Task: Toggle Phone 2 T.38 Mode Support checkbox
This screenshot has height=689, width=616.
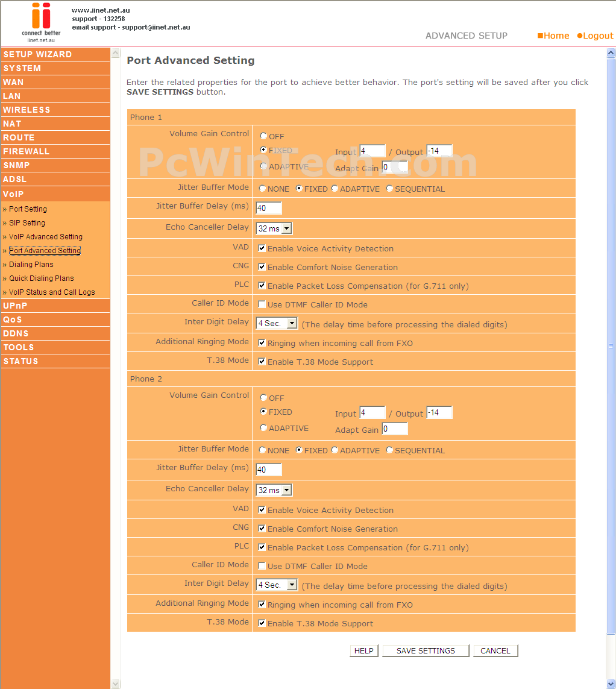Action: pyautogui.click(x=262, y=623)
